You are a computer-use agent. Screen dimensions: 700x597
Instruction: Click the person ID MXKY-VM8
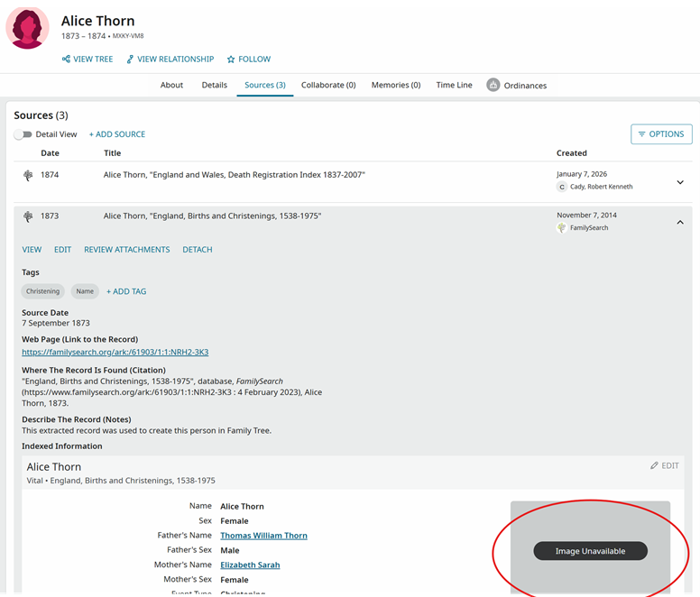click(128, 36)
